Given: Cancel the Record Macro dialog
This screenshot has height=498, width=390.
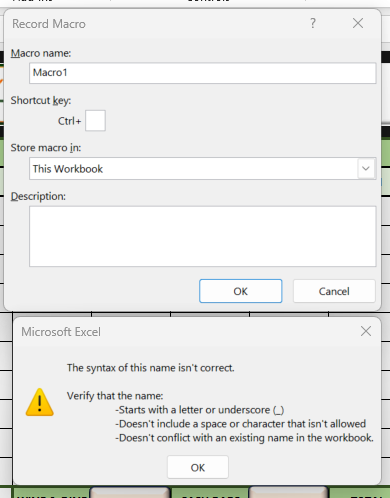Looking at the screenshot, I should pos(334,291).
